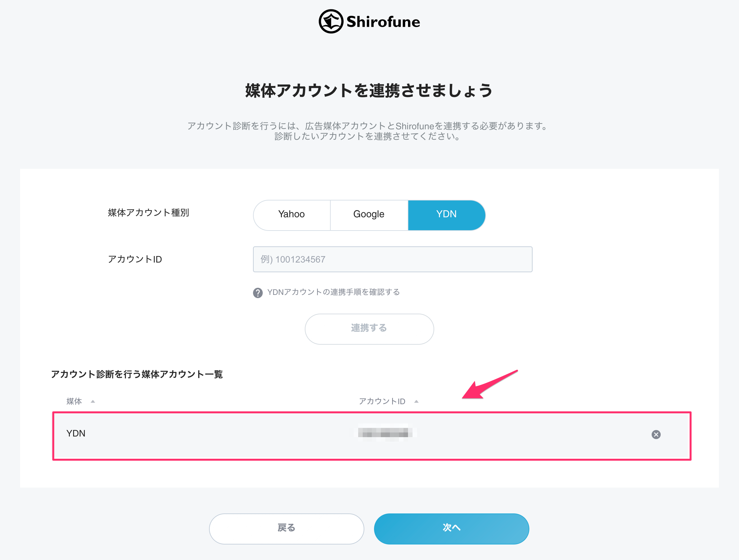Sort by 媒体 column arrow
739x560 pixels.
[93, 401]
